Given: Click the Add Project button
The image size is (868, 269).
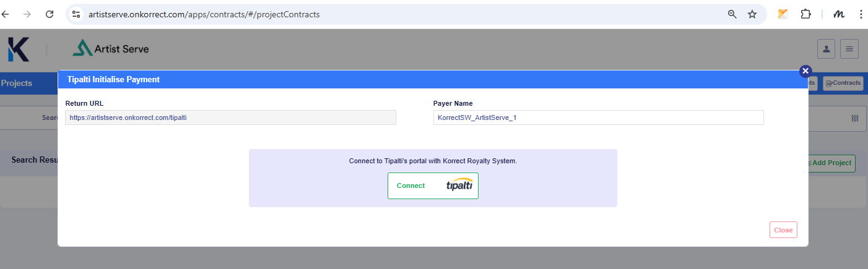Looking at the screenshot, I should tap(830, 163).
